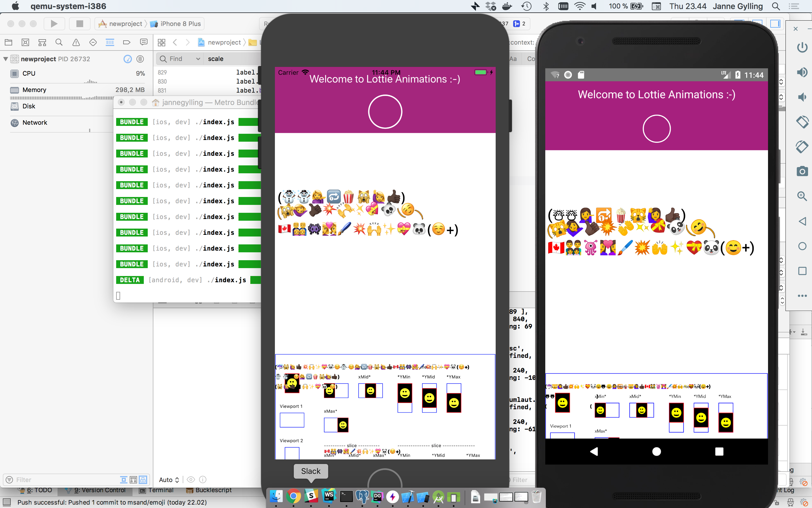Click the print description info icon
The width and height of the screenshot is (812, 508).
pos(203,480)
